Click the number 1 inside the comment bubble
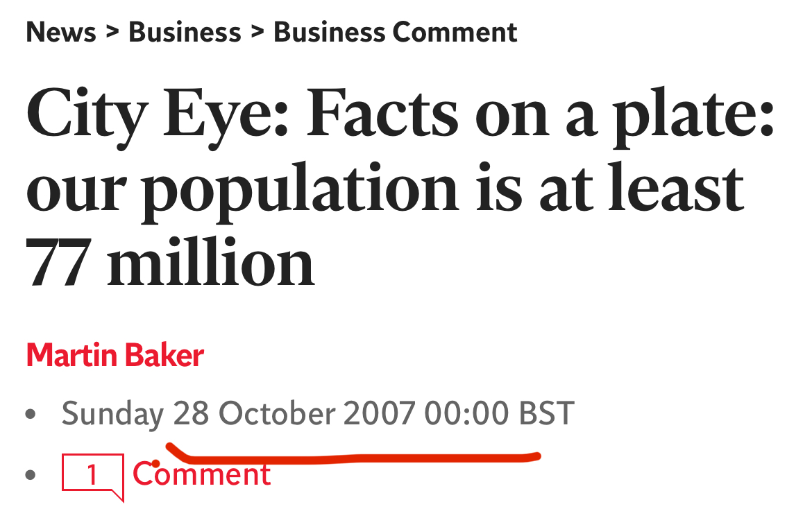The width and height of the screenshot is (812, 527). pos(92,474)
